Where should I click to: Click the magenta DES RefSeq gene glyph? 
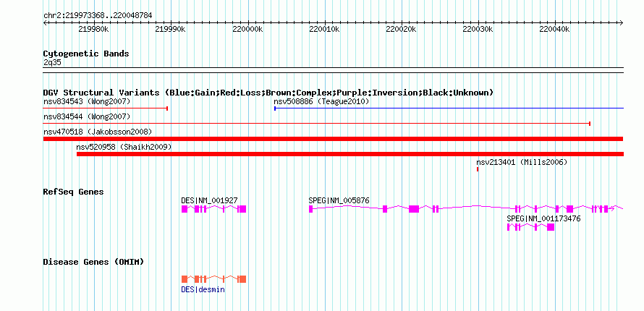coord(213,209)
